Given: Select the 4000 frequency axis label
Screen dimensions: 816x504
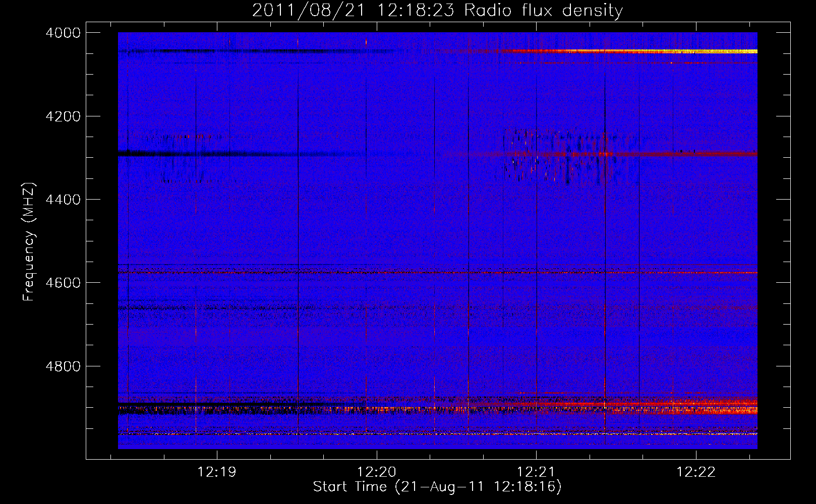Looking at the screenshot, I should tap(63, 33).
